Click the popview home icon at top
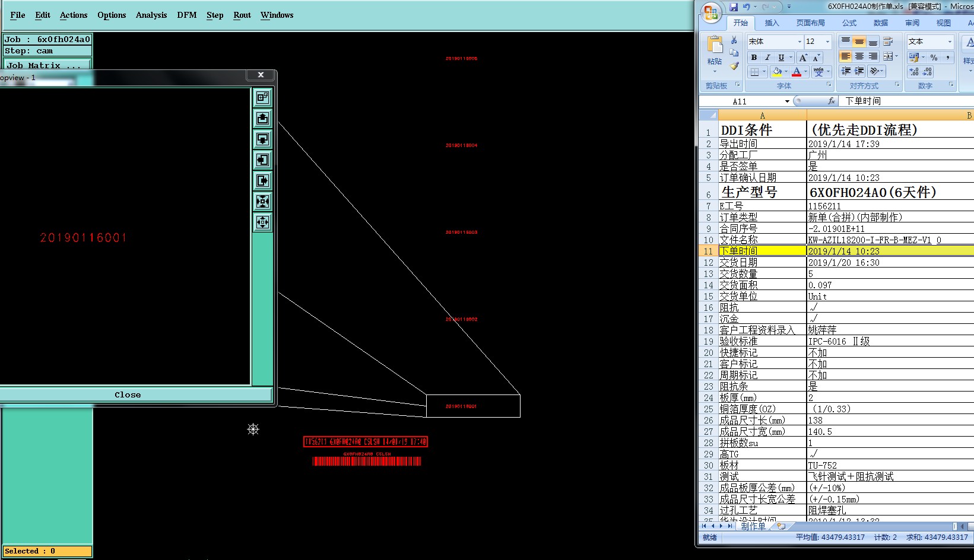The image size is (974, 560). 262,97
